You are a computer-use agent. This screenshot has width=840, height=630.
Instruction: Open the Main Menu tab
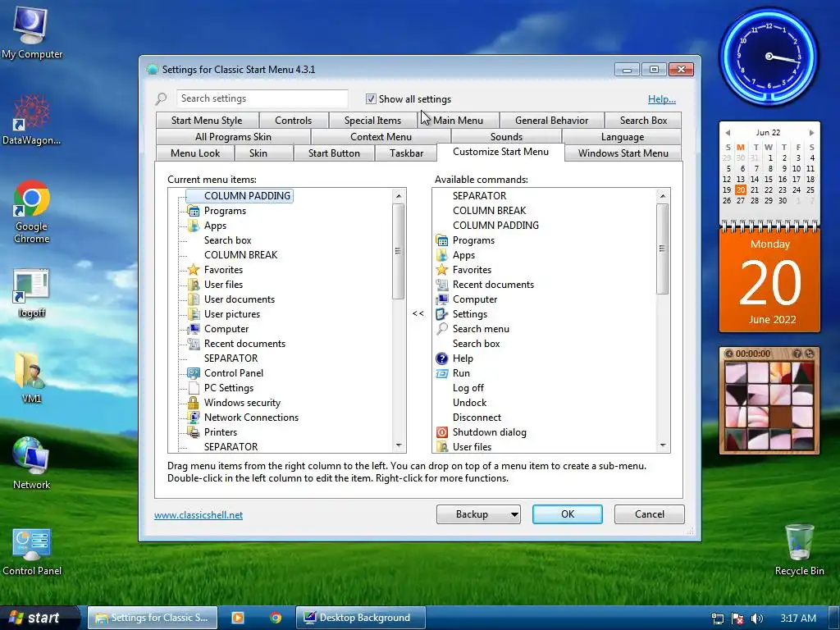point(458,121)
